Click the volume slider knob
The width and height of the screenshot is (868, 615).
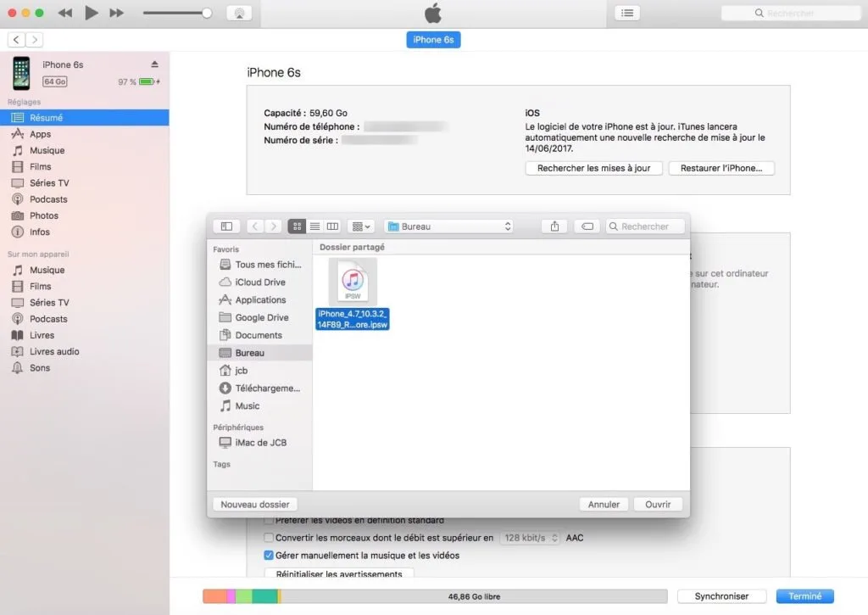(x=207, y=13)
